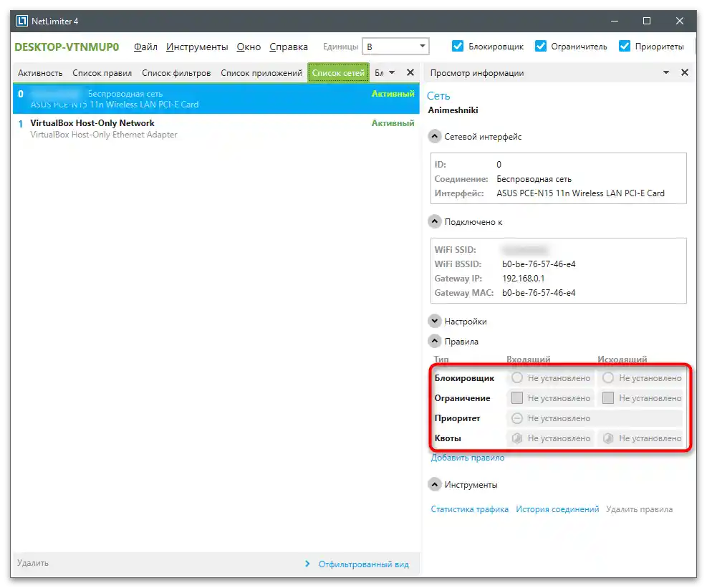Click the Входящий column header
Image resolution: width=707 pixels, height=588 pixels.
click(x=528, y=359)
